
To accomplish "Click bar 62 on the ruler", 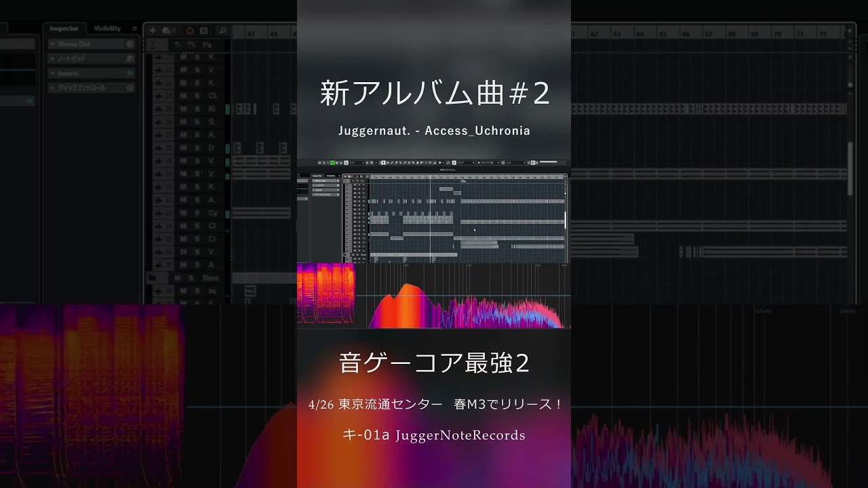I will [x=593, y=34].
